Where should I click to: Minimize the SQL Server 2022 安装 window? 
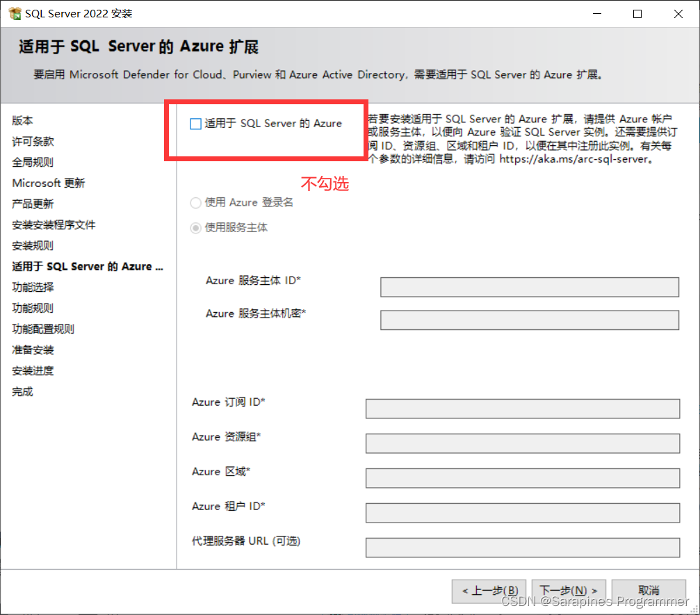pyautogui.click(x=597, y=14)
